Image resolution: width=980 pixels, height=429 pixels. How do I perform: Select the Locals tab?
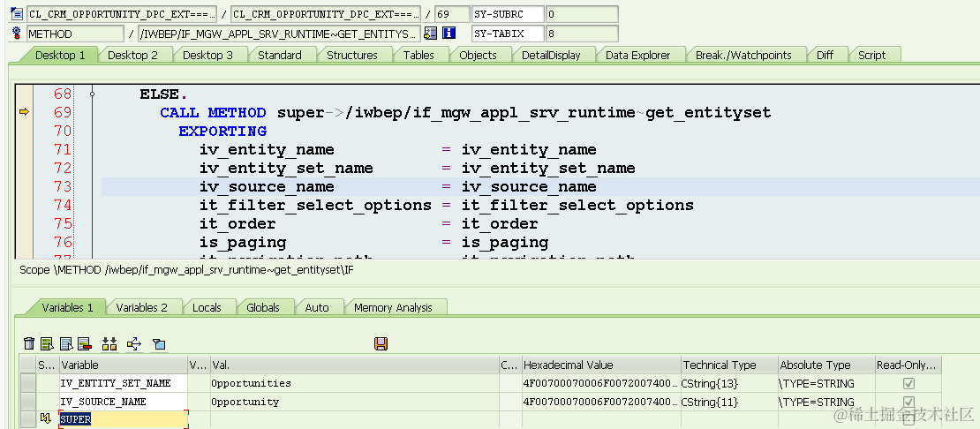(207, 307)
